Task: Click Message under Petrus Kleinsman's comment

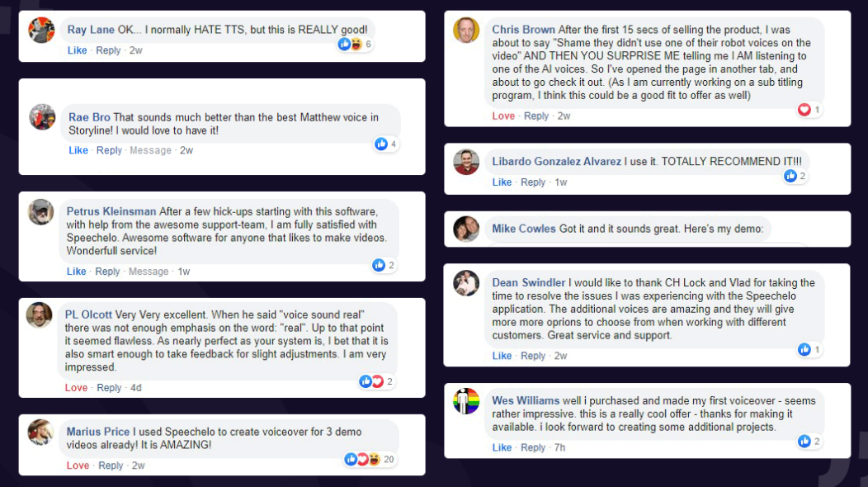Action: [149, 272]
